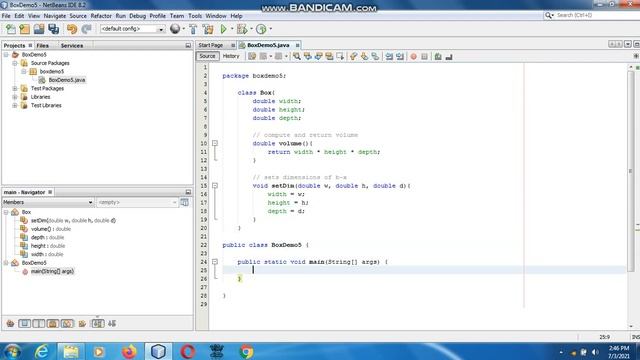Click the Search (Ctrl+I) field
Image resolution: width=640 pixels, height=360 pixels.
pos(592,15)
